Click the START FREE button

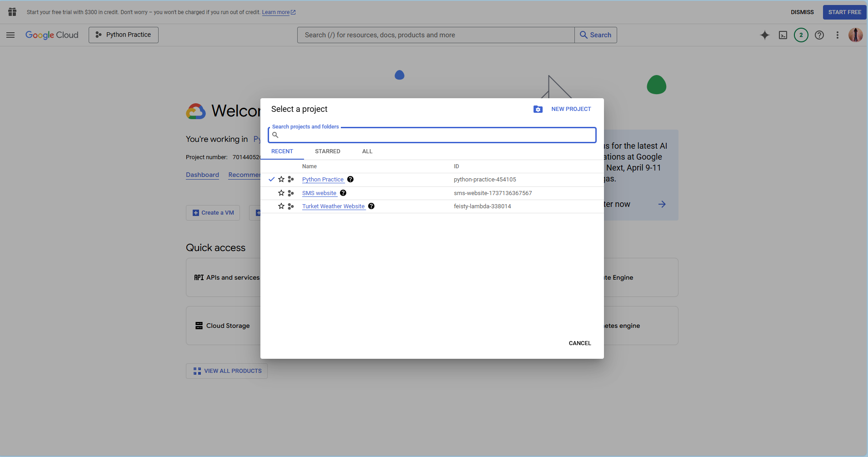(845, 12)
